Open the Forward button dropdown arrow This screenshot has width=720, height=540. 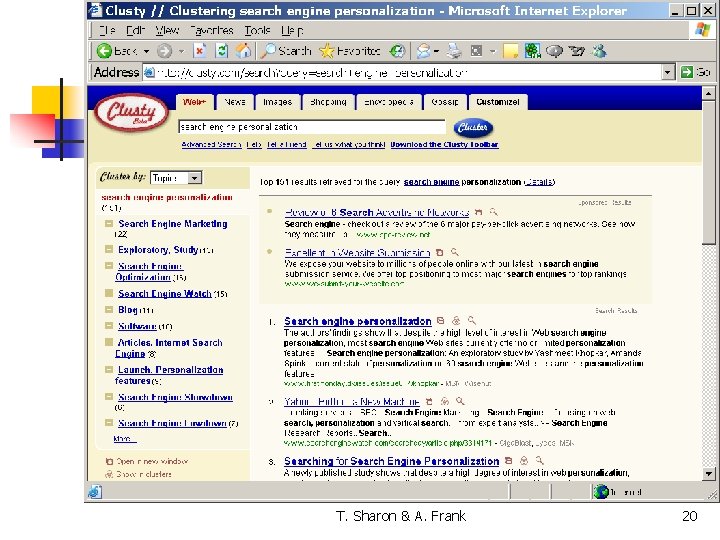182,51
